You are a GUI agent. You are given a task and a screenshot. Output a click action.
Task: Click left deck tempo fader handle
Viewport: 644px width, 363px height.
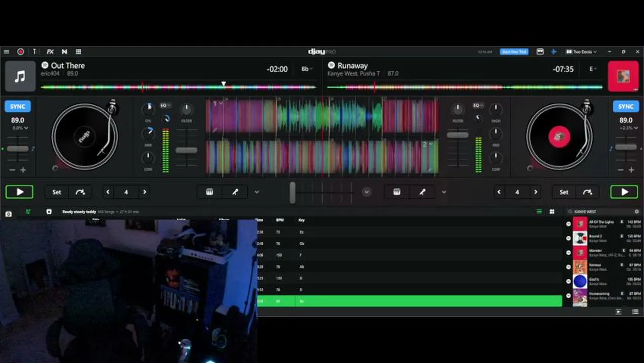(18, 149)
